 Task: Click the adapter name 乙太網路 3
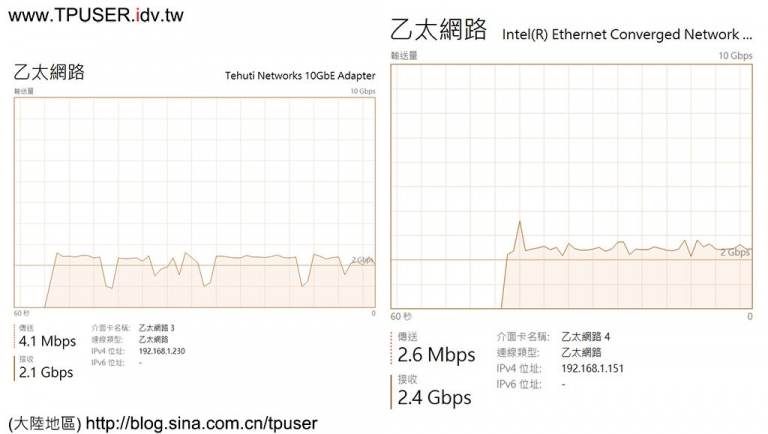coord(156,328)
